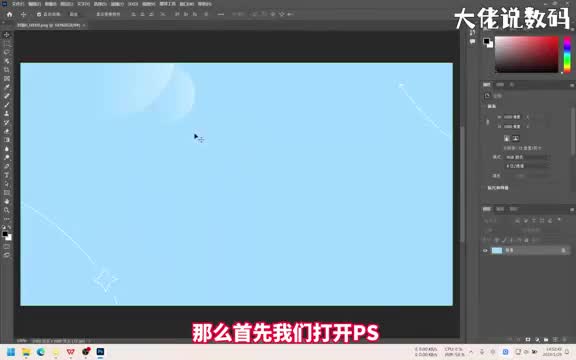576x360 pixels.
Task: Select the Rectangular Marquee tool
Action: [x=7, y=43]
